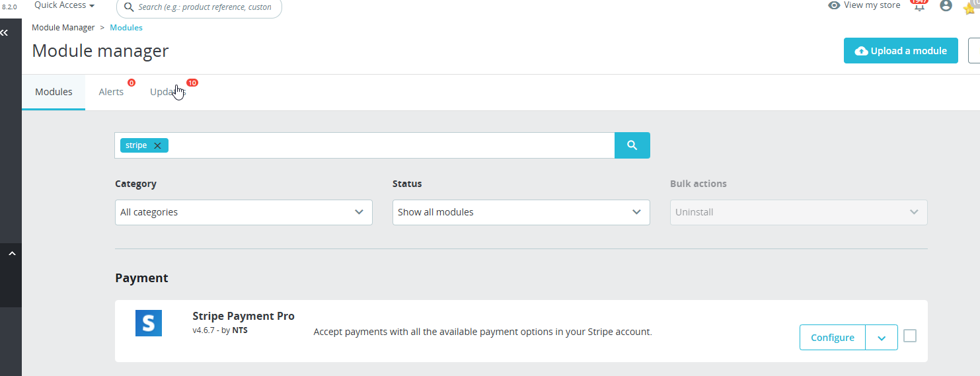Open the All categories dropdown
The image size is (980, 376).
pyautogui.click(x=244, y=212)
